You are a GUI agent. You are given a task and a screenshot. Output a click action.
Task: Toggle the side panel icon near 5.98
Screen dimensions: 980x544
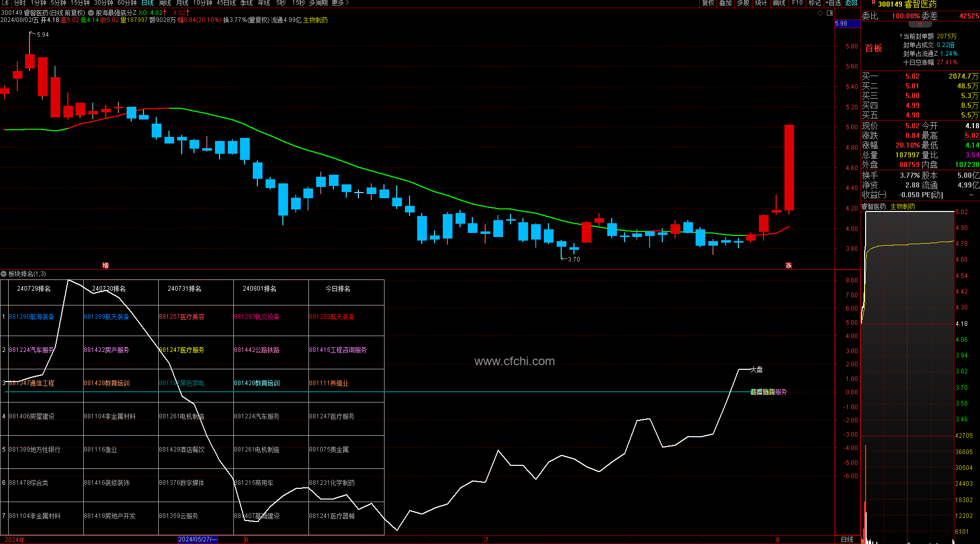tap(830, 13)
